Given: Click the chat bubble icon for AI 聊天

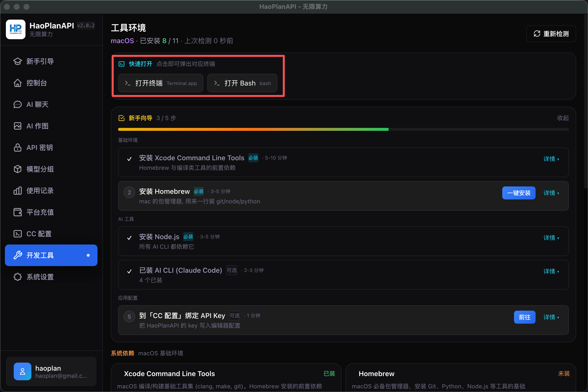Looking at the screenshot, I should pyautogui.click(x=17, y=105).
